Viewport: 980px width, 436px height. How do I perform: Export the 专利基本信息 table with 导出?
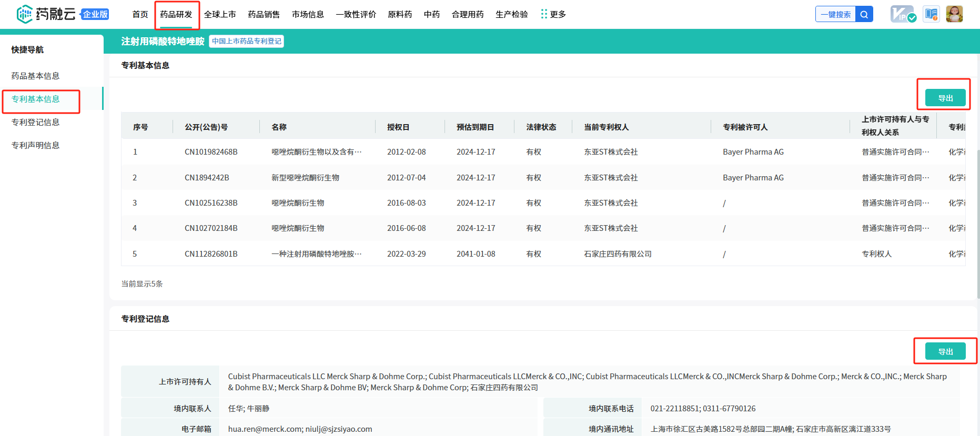coord(945,98)
